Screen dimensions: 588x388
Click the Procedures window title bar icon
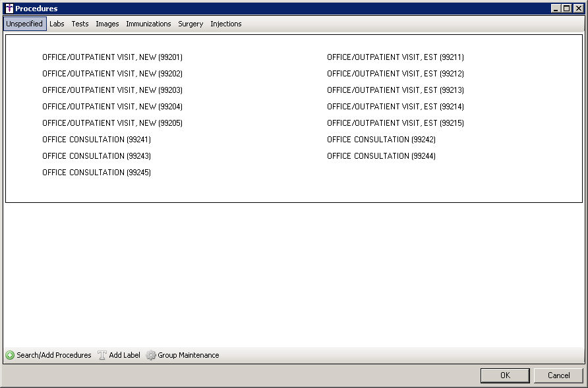(9, 9)
